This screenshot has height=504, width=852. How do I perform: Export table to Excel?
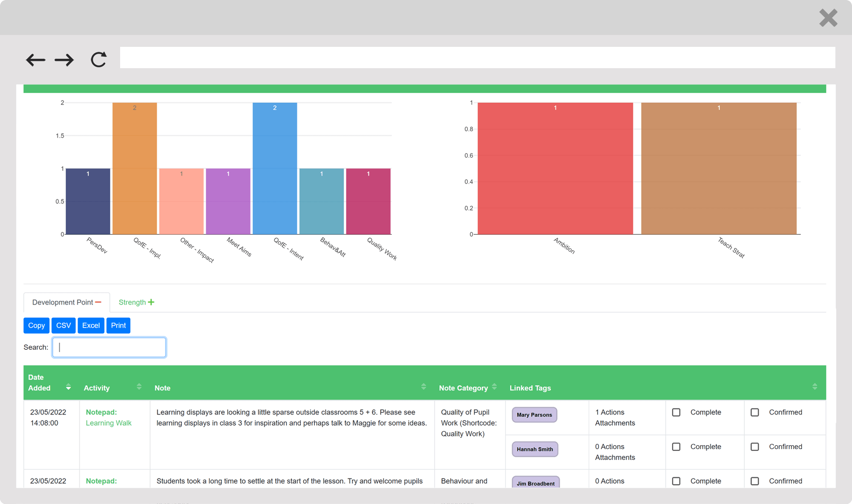pos(91,325)
